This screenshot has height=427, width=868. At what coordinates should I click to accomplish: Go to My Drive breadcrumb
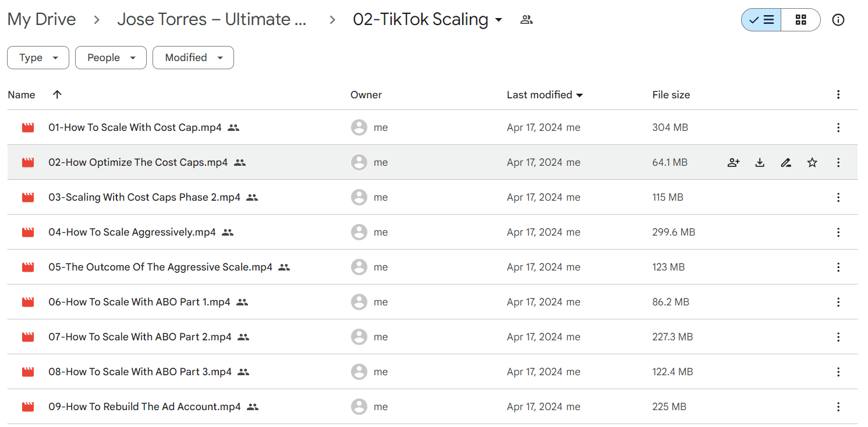(41, 19)
